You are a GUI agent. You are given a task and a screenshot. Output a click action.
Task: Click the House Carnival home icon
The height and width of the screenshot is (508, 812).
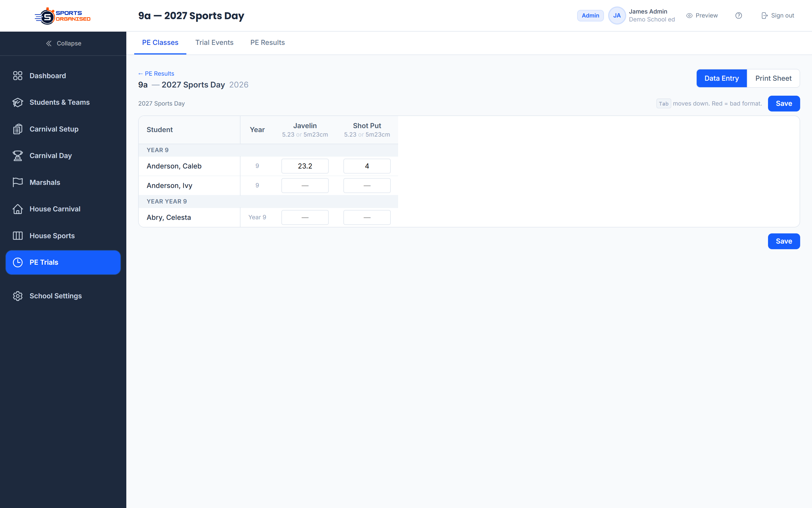[x=18, y=209]
